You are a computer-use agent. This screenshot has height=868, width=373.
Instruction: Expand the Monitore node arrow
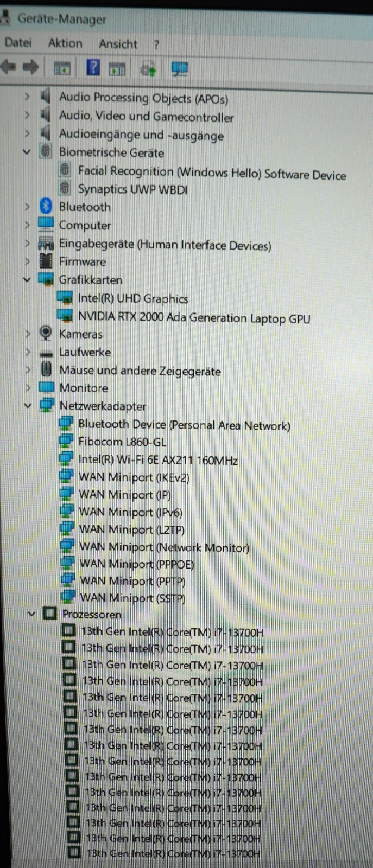click(x=28, y=388)
